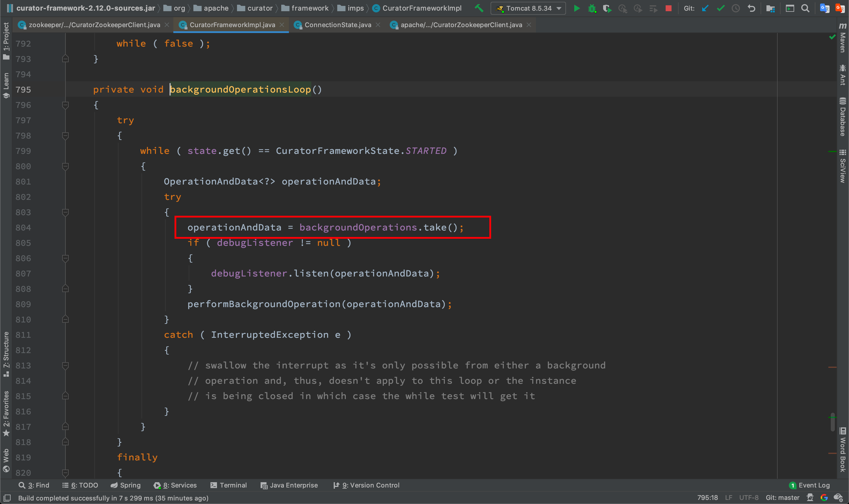The image size is (849, 504).
Task: Toggle the Maven side panel
Action: (x=843, y=38)
